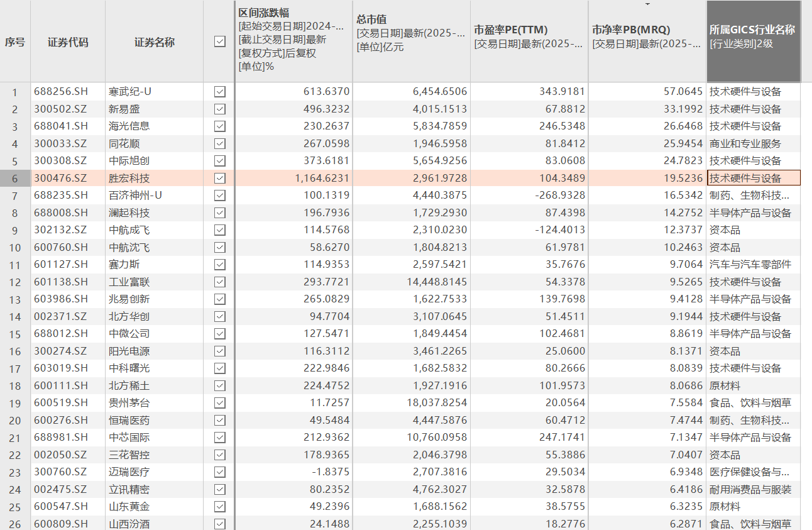812x530 pixels.
Task: Click the 区间涨跌幅 value -1.8375
Action: (331, 472)
